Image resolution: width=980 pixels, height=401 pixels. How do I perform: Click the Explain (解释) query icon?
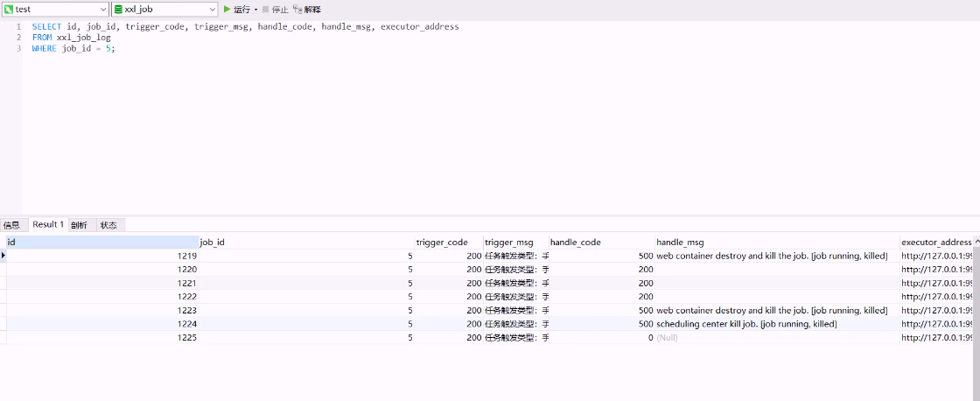click(x=297, y=10)
